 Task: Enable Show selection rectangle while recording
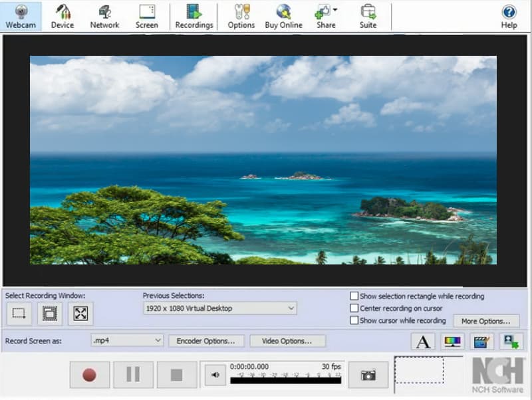click(x=354, y=296)
